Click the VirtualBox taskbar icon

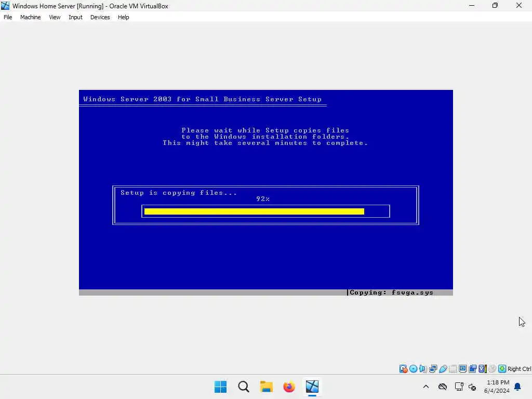click(312, 387)
